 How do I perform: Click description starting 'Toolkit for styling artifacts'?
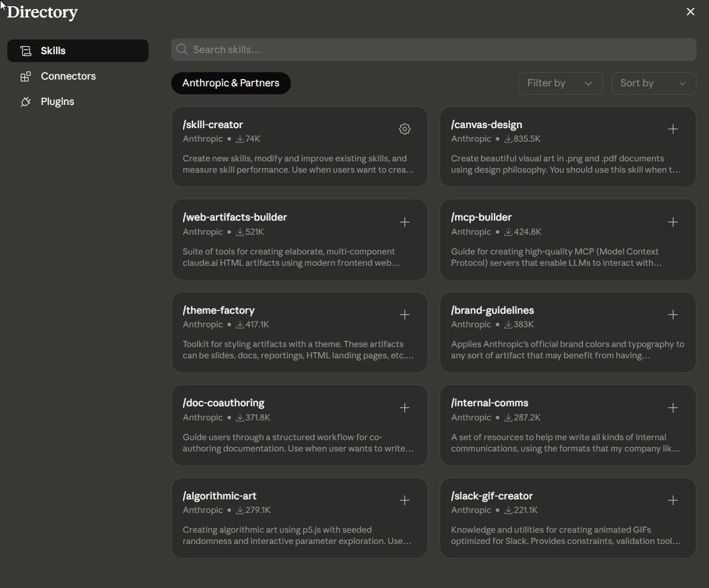coord(298,349)
